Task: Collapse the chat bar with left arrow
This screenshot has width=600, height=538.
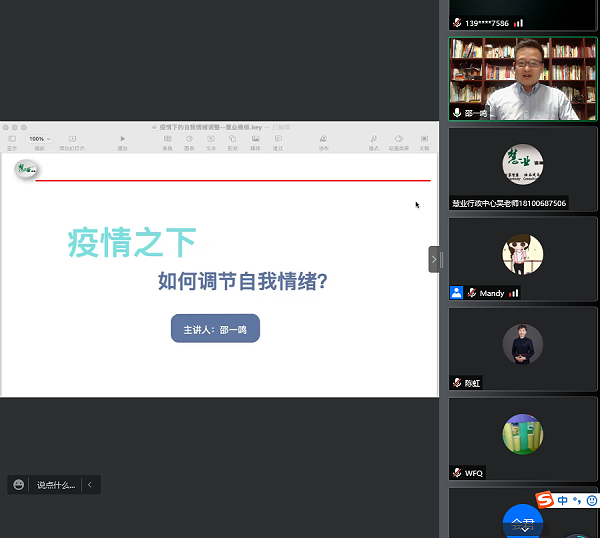Action: click(90, 485)
